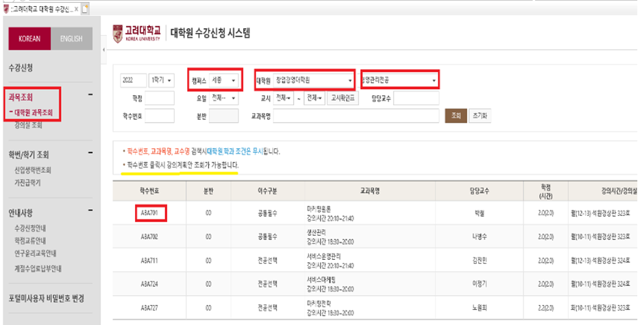Click the 학수번호 column header
This screenshot has width=644, height=325.
tap(149, 191)
